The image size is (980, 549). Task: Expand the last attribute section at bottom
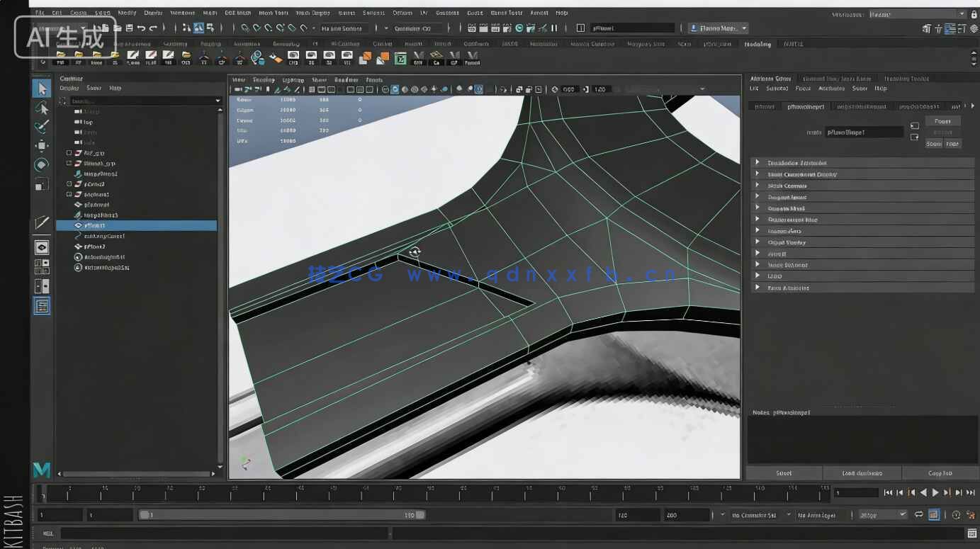pyautogui.click(x=757, y=288)
